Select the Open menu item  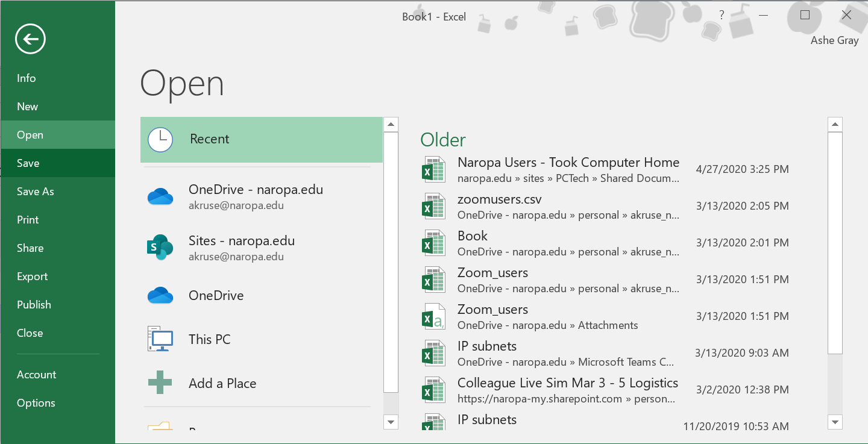[x=57, y=135]
